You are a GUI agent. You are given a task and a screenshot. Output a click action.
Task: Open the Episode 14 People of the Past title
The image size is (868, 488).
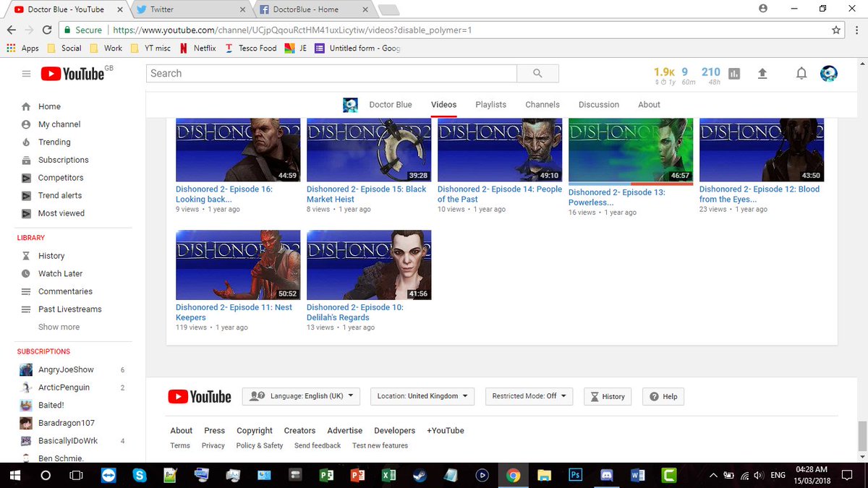click(x=500, y=194)
